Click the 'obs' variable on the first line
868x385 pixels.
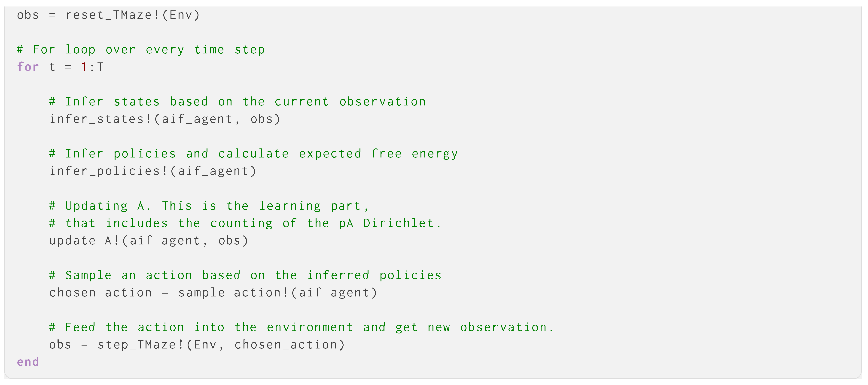pyautogui.click(x=28, y=15)
